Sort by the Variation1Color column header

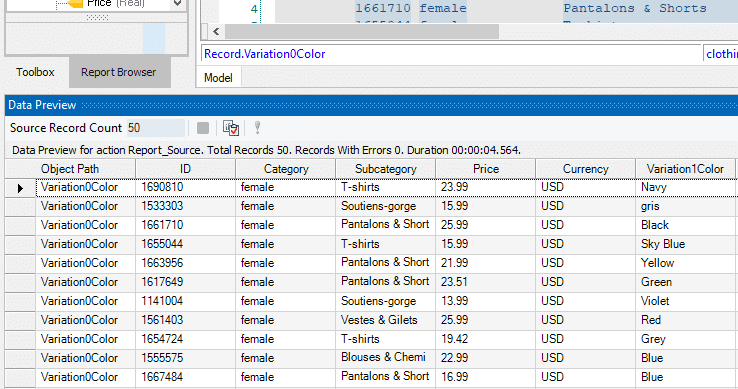[x=685, y=169]
